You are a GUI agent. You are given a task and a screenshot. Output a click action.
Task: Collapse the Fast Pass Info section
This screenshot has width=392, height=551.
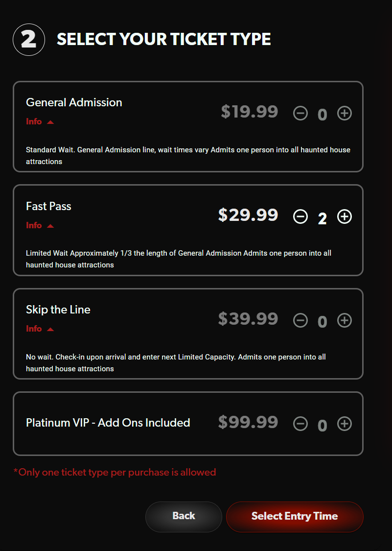click(40, 225)
